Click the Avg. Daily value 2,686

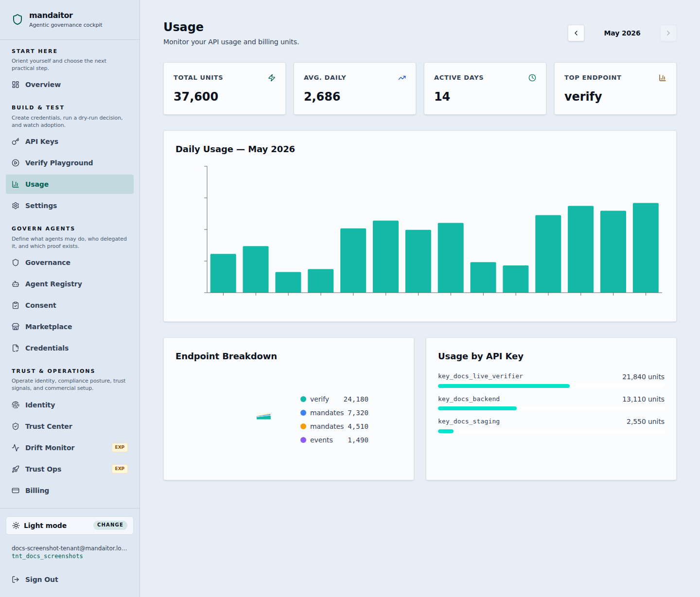pos(322,96)
